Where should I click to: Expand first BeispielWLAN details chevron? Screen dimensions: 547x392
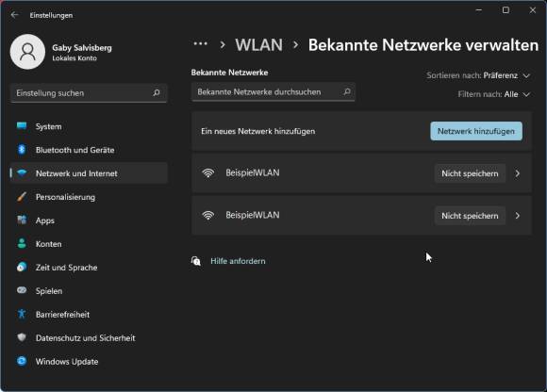tap(518, 173)
